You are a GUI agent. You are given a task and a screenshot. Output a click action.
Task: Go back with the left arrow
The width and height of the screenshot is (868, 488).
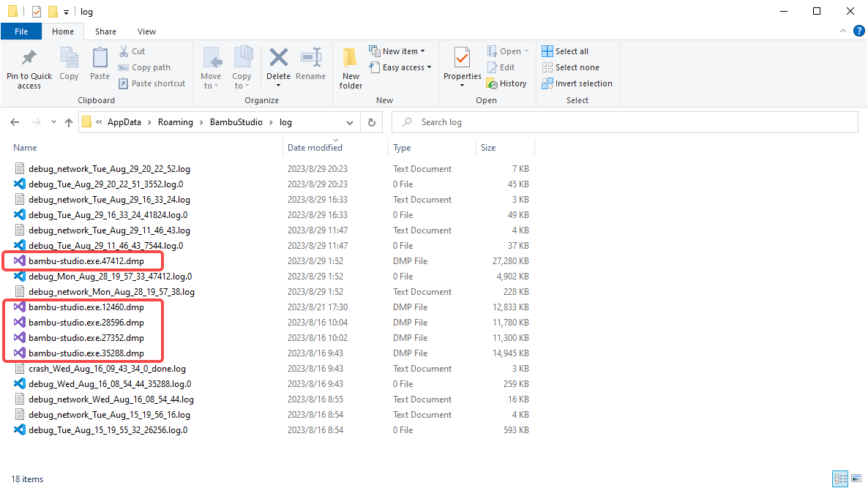15,122
